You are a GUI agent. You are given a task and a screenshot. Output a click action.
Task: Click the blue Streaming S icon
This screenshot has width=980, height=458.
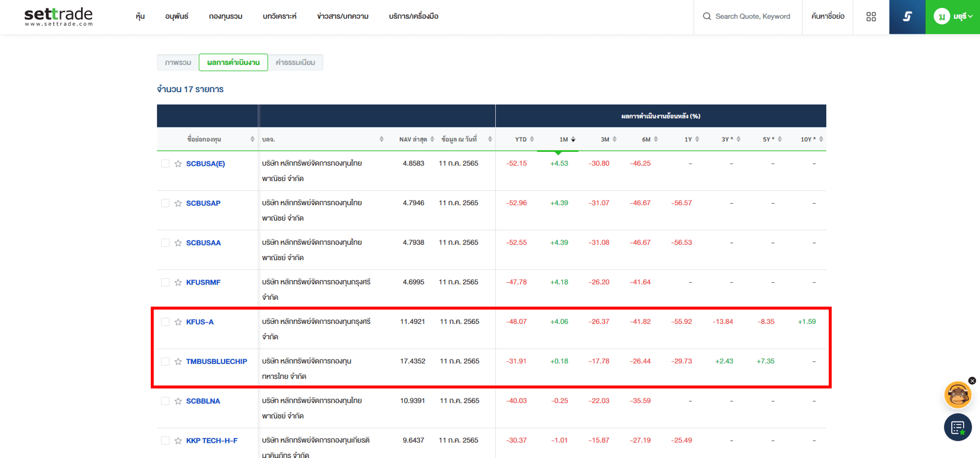907,17
